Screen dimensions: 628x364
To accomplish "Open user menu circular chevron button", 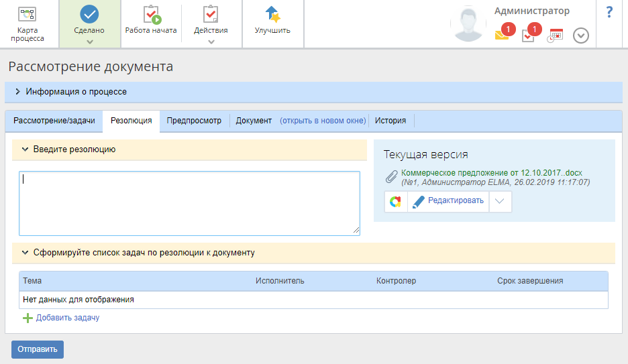I will click(x=581, y=36).
